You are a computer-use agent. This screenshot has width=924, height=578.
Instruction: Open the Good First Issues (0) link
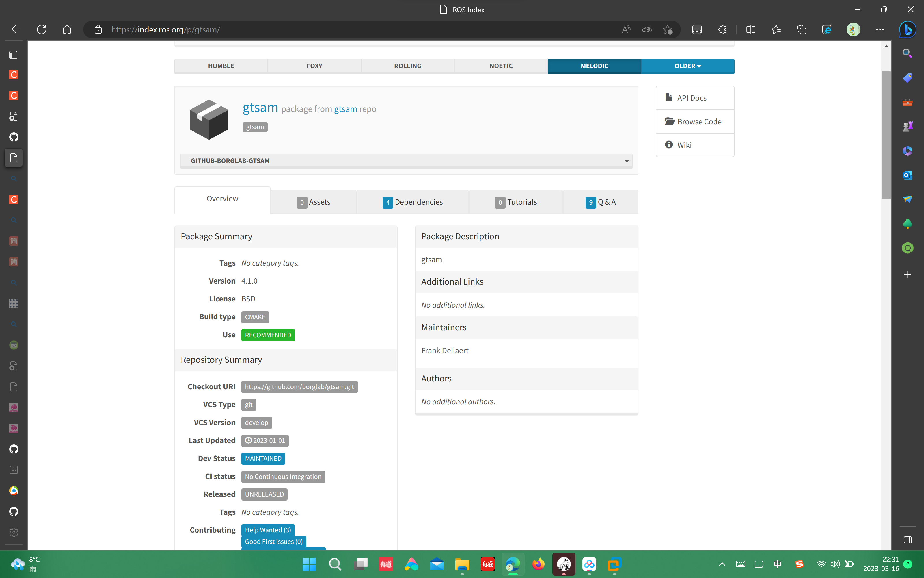coord(274,542)
